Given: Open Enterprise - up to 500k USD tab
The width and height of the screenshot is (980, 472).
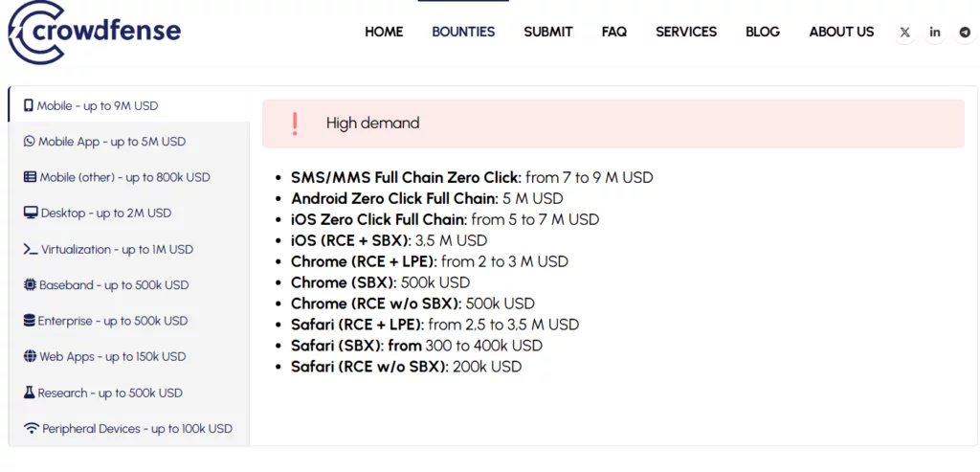Looking at the screenshot, I should coord(112,321).
